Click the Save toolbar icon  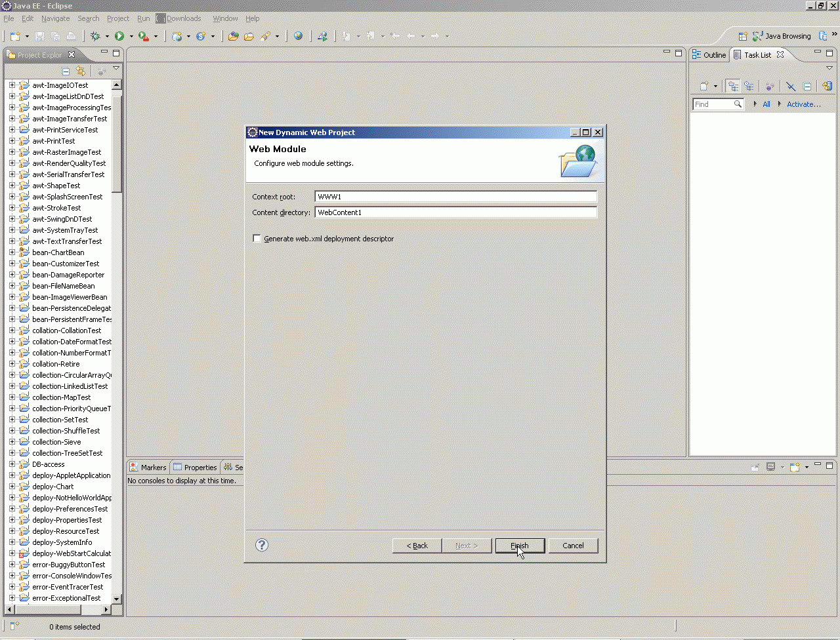coord(39,37)
